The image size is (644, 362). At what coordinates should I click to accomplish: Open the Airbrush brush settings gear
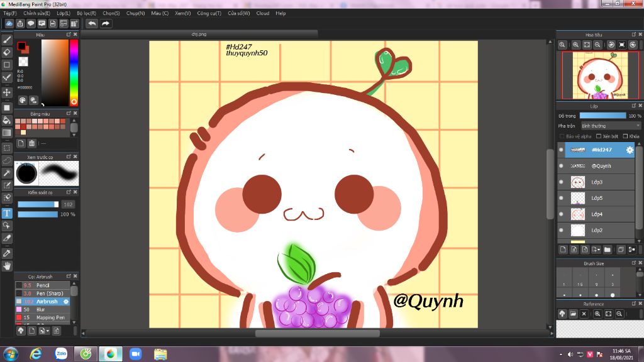(x=65, y=301)
